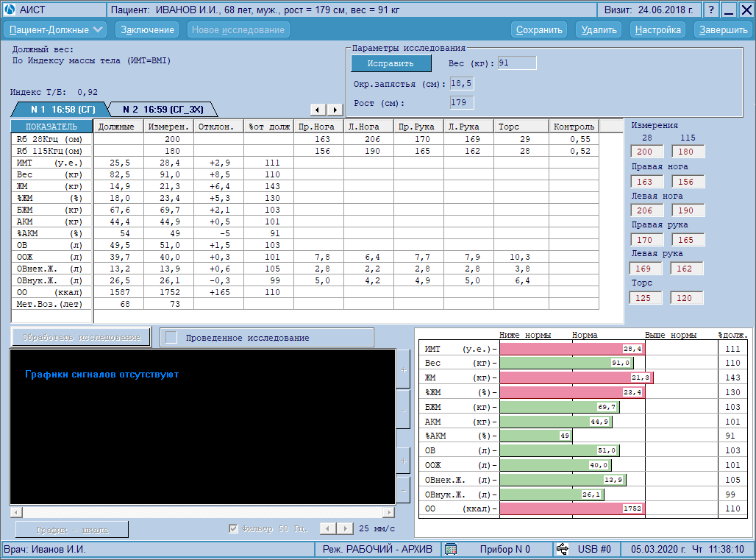Viewport: 756px width, 560px height.
Task: Click the Левая рука field showing 169
Action: [645, 269]
